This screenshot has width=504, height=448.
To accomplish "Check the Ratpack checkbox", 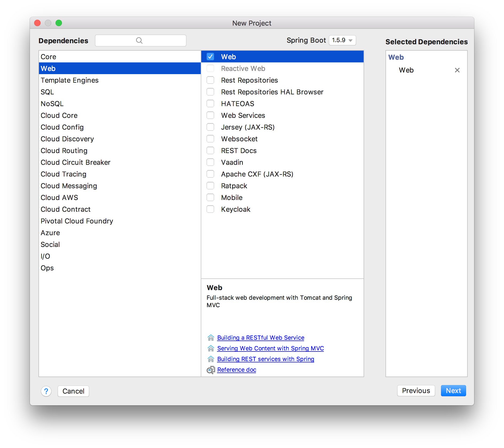I will pos(210,186).
